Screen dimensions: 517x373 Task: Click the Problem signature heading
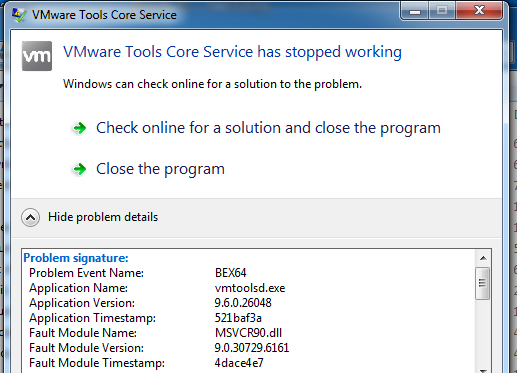76,258
